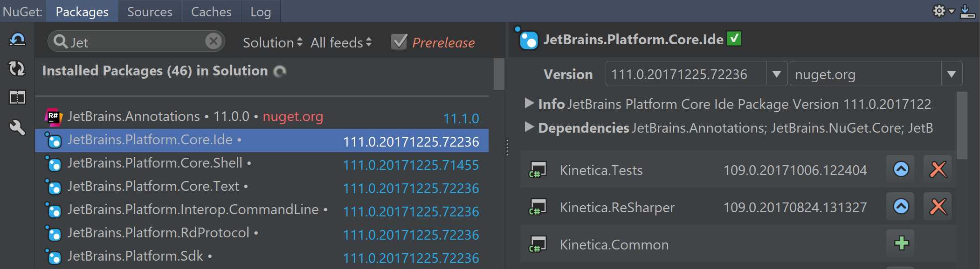980x269 pixels.
Task: Click version 109.0.20170824.131327 in Kinetica.ReSharper row
Action: point(795,208)
